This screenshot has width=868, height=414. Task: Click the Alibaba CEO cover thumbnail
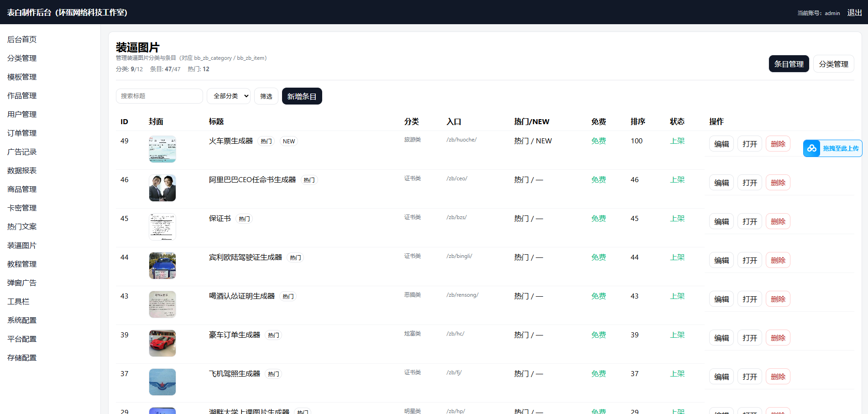pos(162,188)
